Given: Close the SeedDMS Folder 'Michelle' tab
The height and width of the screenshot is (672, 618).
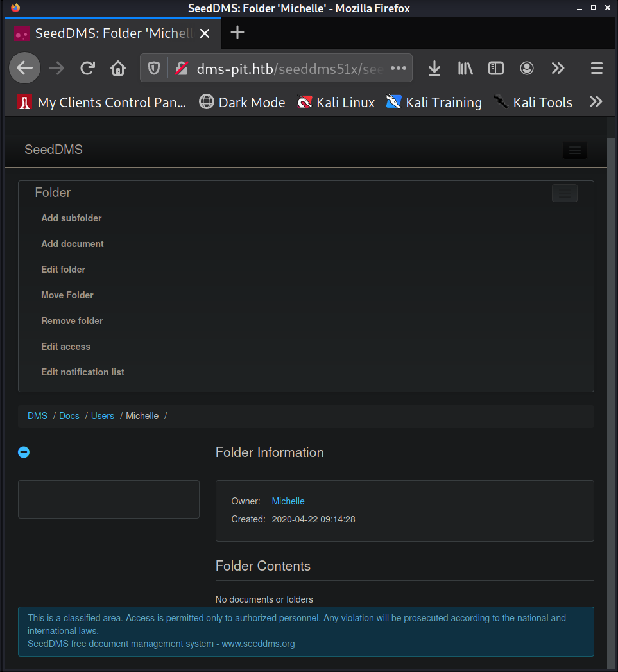Looking at the screenshot, I should tap(205, 33).
